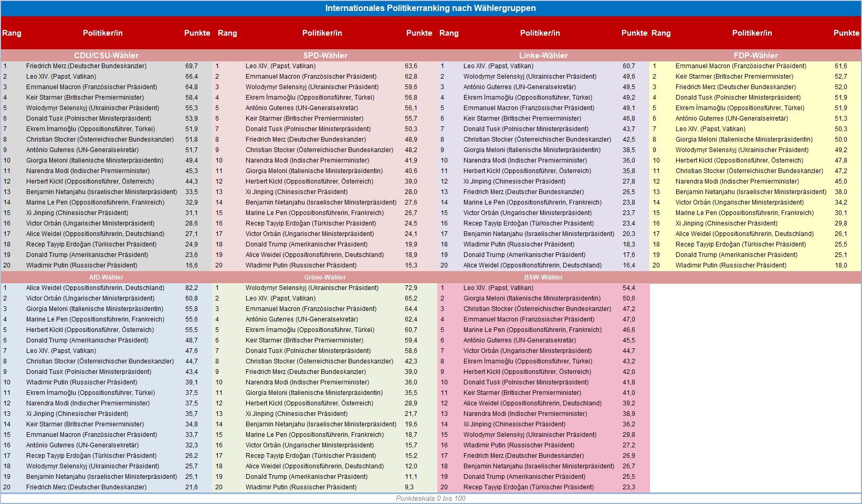Click the FDP-Wähler group heading
Viewport: 862px width, 504px height.
click(x=755, y=56)
